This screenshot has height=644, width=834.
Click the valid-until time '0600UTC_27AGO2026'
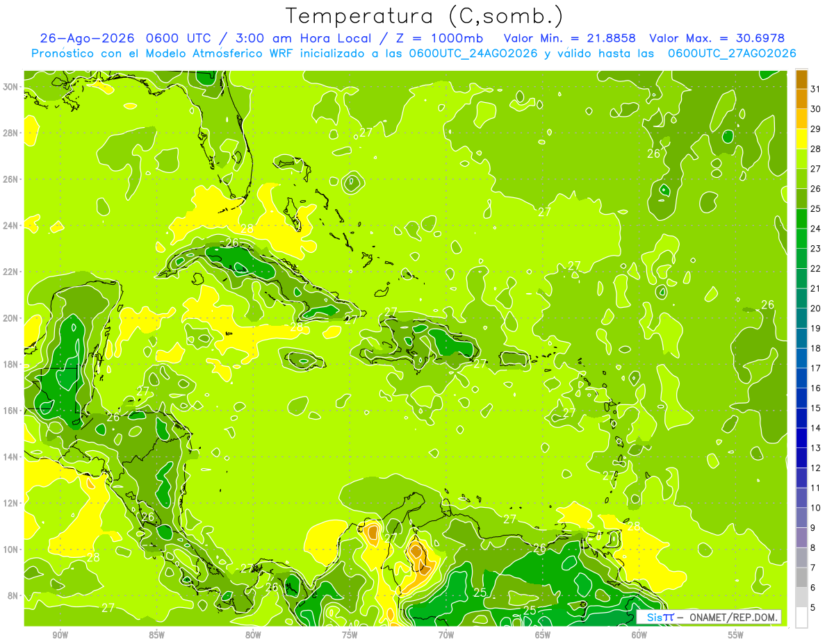[731, 53]
